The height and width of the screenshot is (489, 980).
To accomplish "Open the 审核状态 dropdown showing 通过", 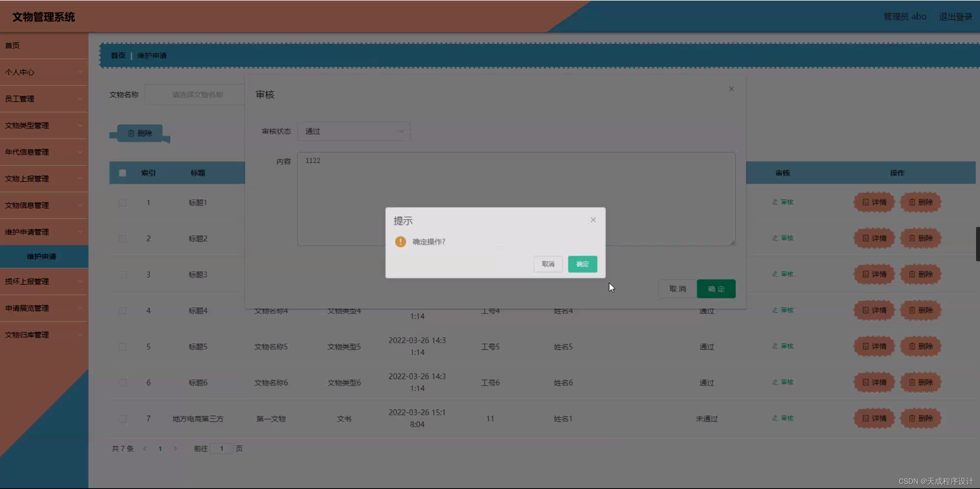I will 353,131.
